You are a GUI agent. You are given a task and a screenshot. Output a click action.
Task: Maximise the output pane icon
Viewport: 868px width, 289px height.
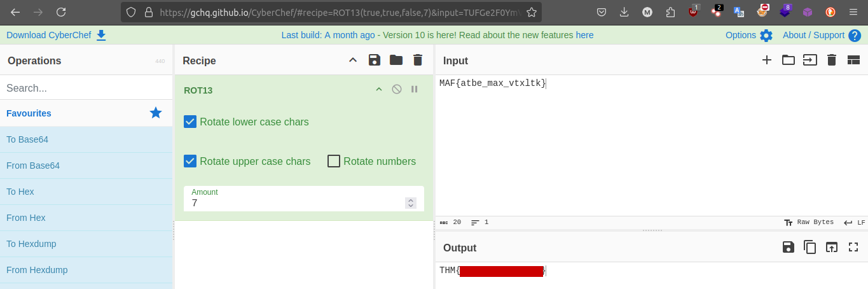[x=853, y=247]
